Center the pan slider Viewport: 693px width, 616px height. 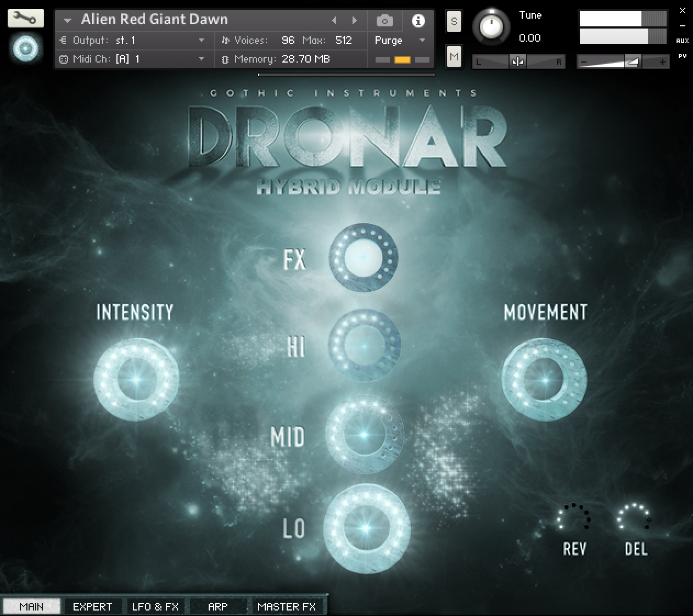click(518, 61)
